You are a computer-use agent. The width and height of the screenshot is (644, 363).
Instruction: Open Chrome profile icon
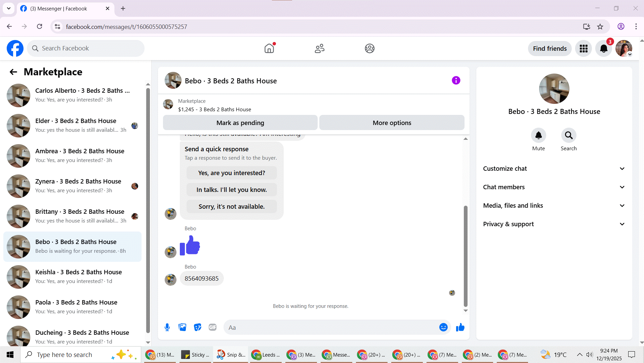621,27
